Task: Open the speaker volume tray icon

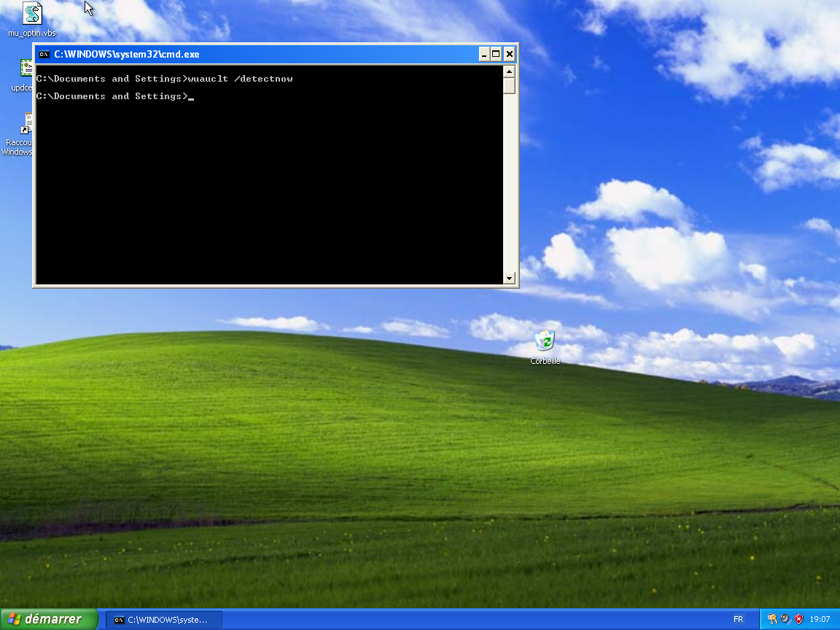Action: point(785,619)
